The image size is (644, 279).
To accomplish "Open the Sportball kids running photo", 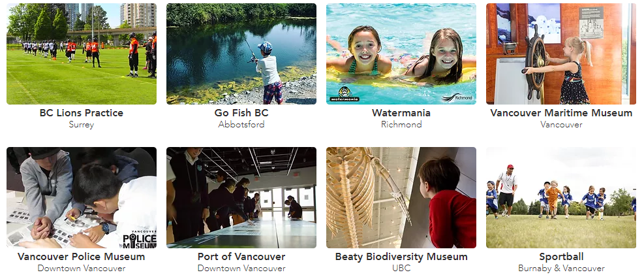I will coord(561,197).
